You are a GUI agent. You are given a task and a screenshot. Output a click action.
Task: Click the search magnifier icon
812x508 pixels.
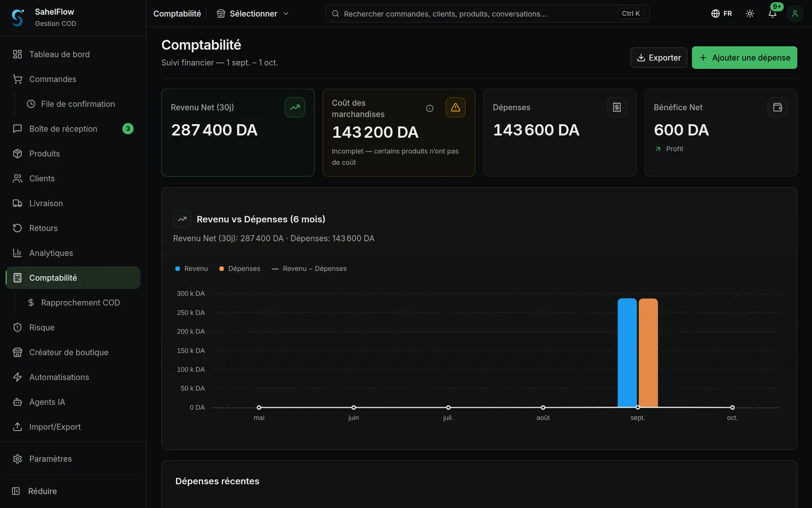point(336,14)
